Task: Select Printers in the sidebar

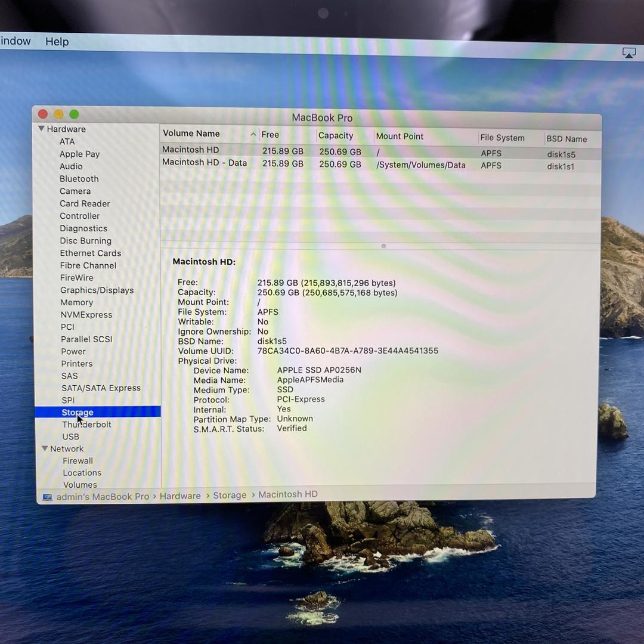Action: click(77, 364)
